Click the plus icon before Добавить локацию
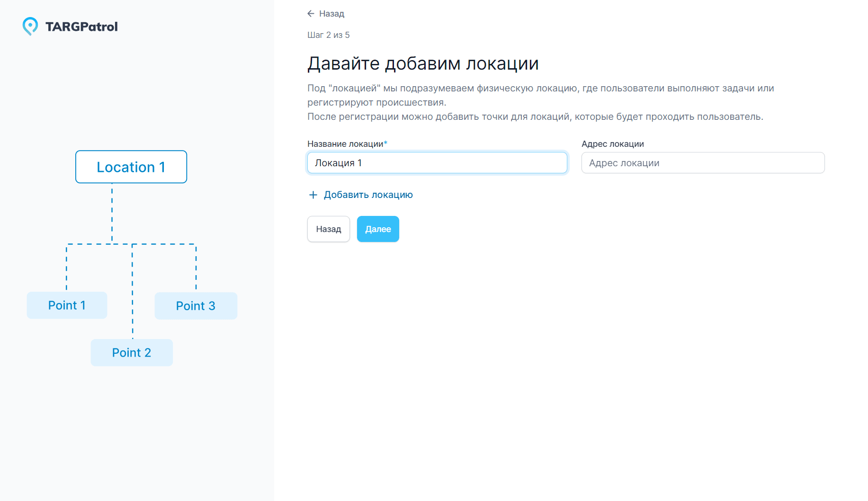 [313, 195]
